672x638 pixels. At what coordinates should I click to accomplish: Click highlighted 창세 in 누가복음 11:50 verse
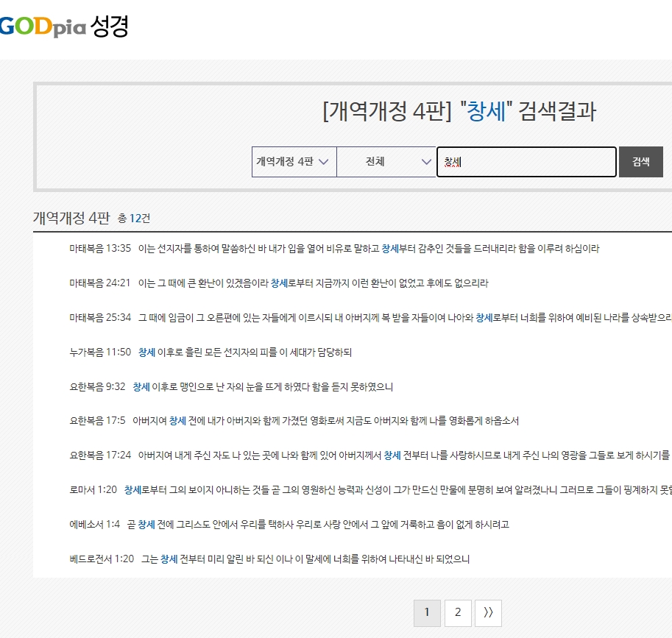tap(146, 352)
